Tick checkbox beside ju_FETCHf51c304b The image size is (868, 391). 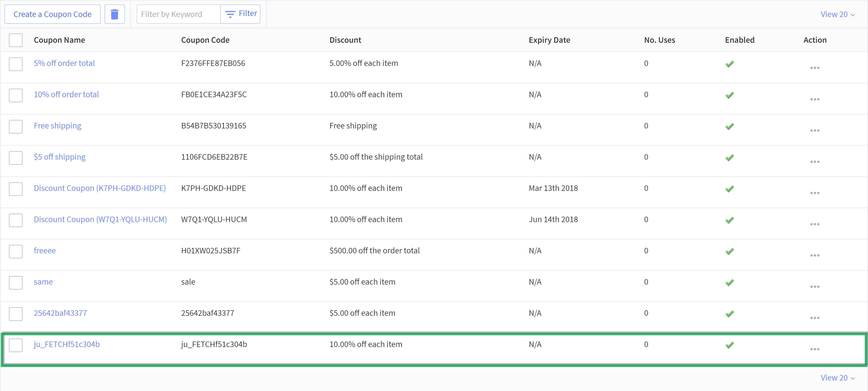(x=16, y=345)
